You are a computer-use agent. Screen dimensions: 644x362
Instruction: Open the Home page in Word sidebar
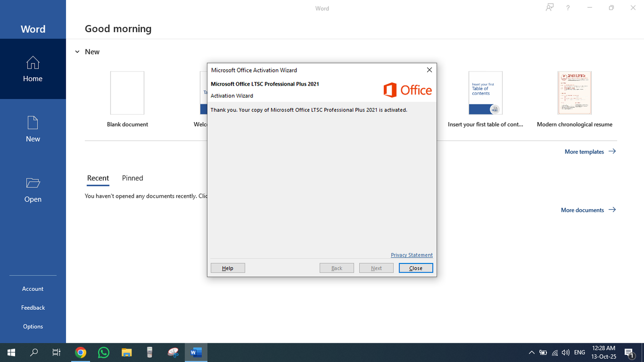(33, 69)
